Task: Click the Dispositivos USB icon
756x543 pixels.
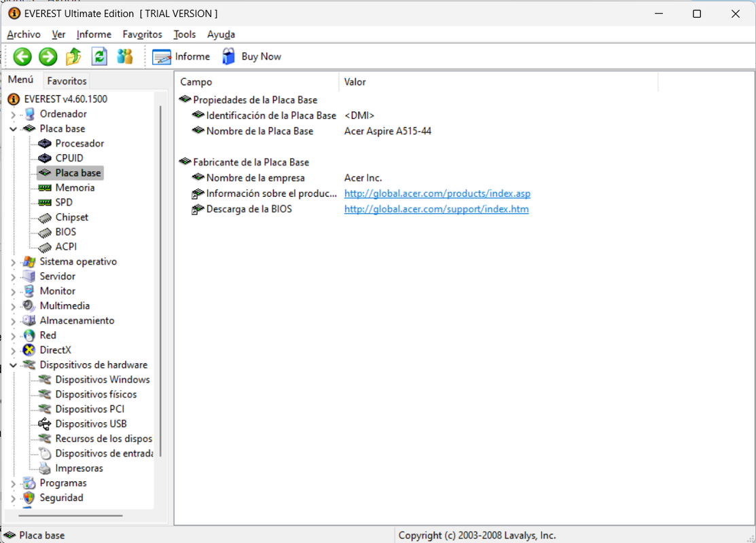Action: click(45, 424)
